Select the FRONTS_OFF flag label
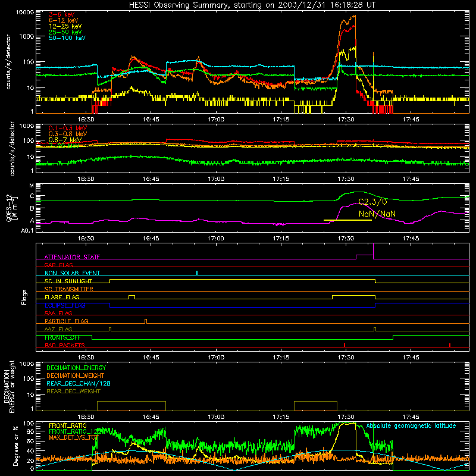 click(62, 337)
